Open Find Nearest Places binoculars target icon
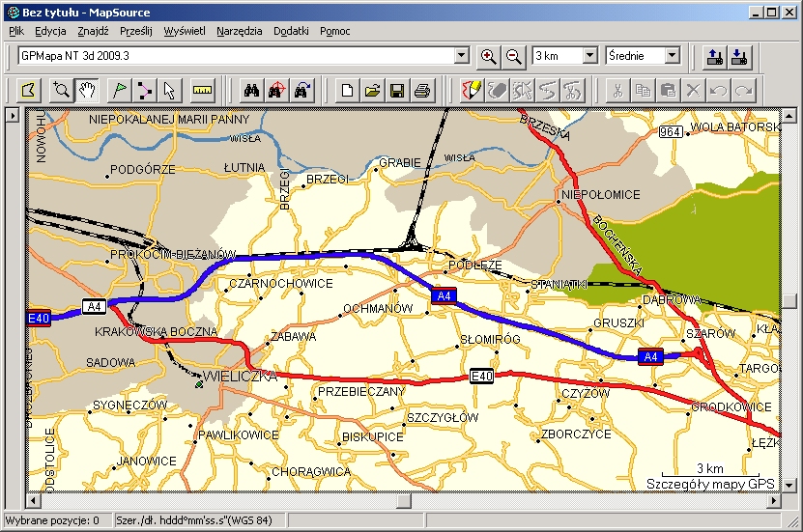Image resolution: width=803 pixels, height=532 pixels. pos(276,91)
